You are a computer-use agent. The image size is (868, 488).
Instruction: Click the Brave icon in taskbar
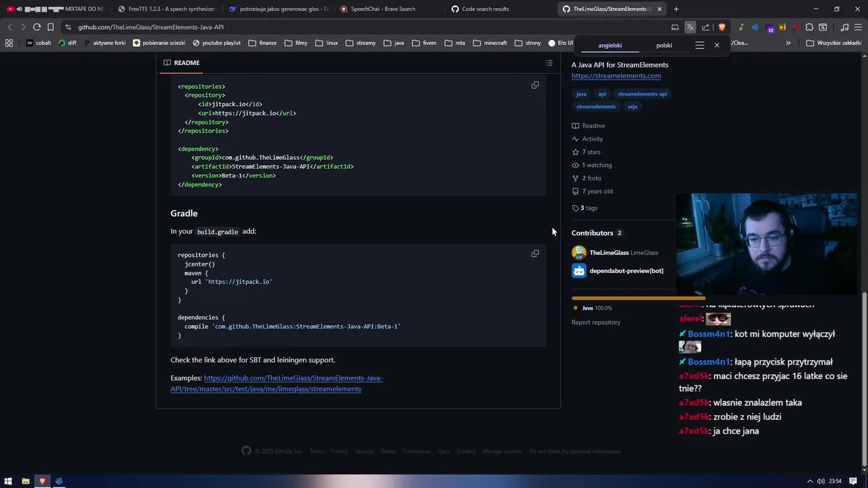(42, 481)
